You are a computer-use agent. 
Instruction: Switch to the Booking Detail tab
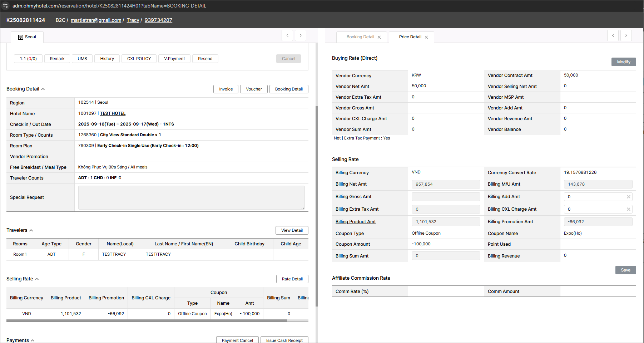click(x=360, y=37)
